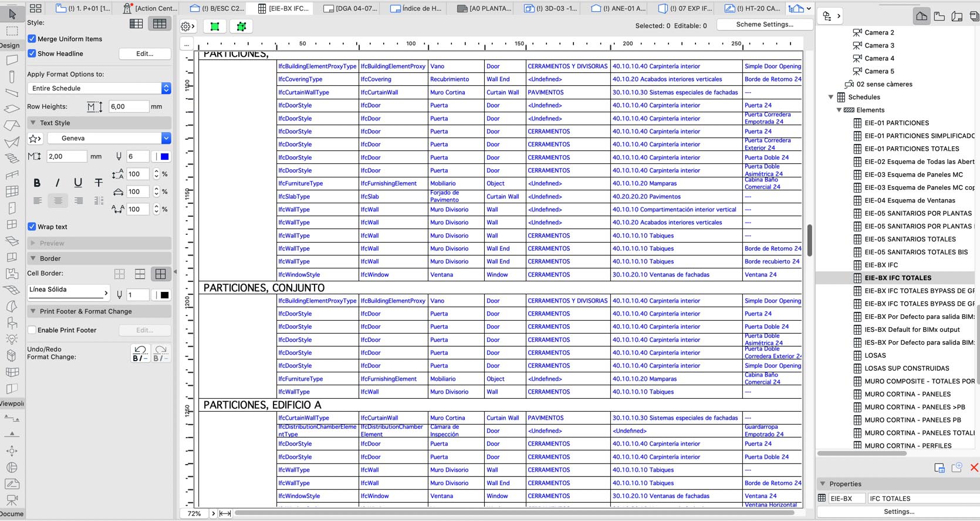Viewport: 980px width, 521px height.
Task: Click the Underline text style icon
Action: coord(77,183)
